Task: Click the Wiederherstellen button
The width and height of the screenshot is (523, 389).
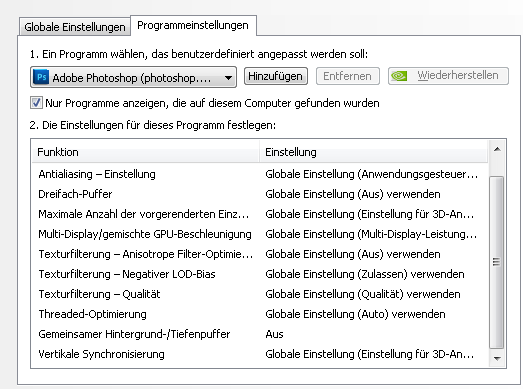Action: pos(448,76)
